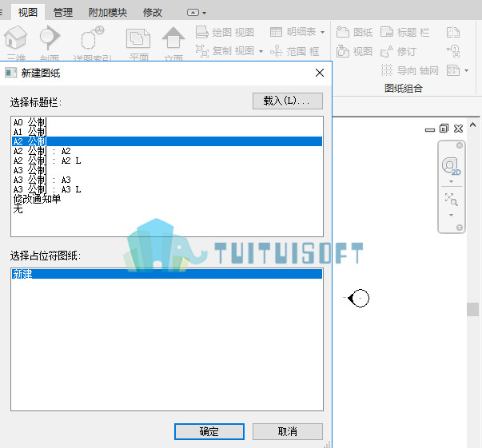Click the Section view tool icon
The width and height of the screenshot is (482, 448).
coord(50,38)
